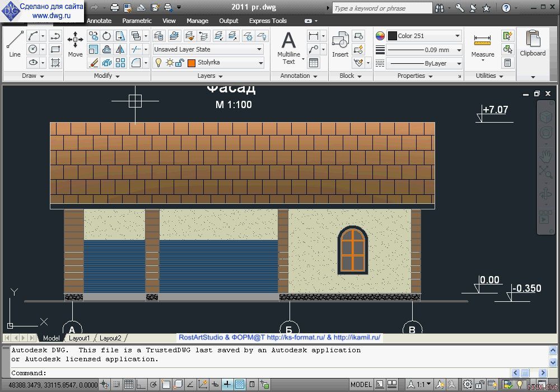
Task: Expand the Draw panel
Action: [32, 76]
